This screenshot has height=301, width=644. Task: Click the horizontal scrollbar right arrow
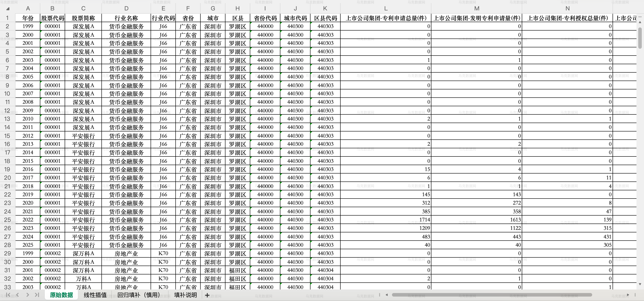pyautogui.click(x=628, y=295)
